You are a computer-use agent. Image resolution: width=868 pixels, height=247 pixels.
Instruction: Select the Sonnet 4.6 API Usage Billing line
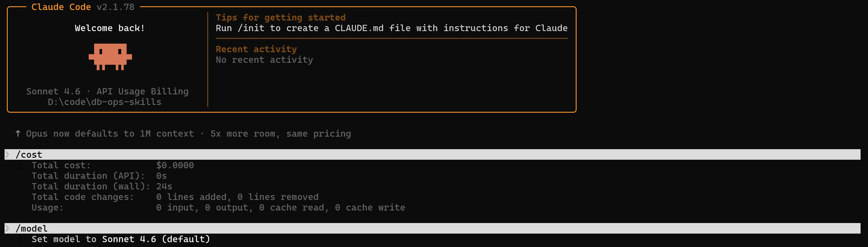pyautogui.click(x=107, y=91)
